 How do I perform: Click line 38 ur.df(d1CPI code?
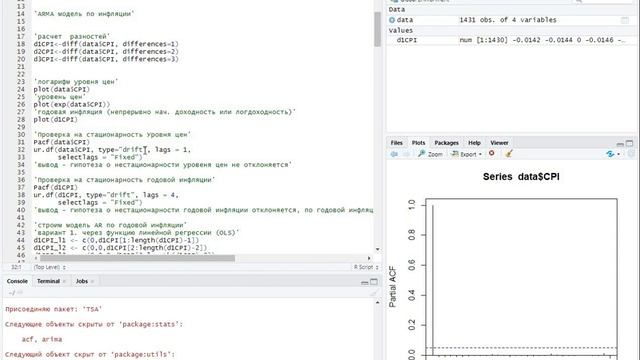[x=106, y=195]
